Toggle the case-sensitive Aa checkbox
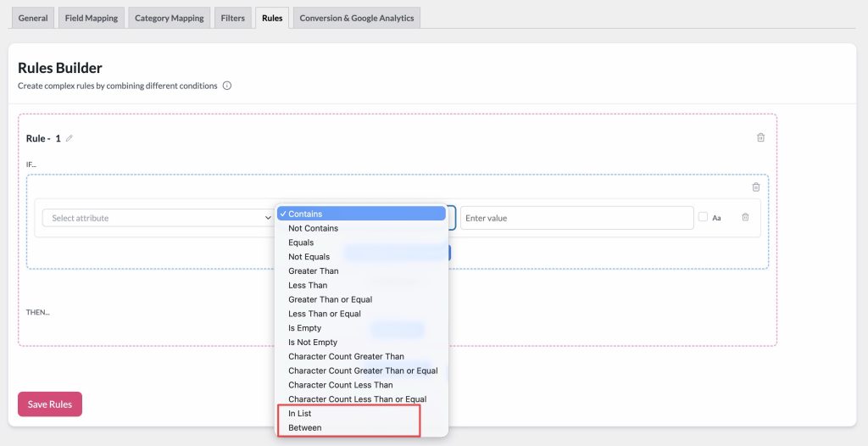The image size is (868, 446). (x=703, y=217)
